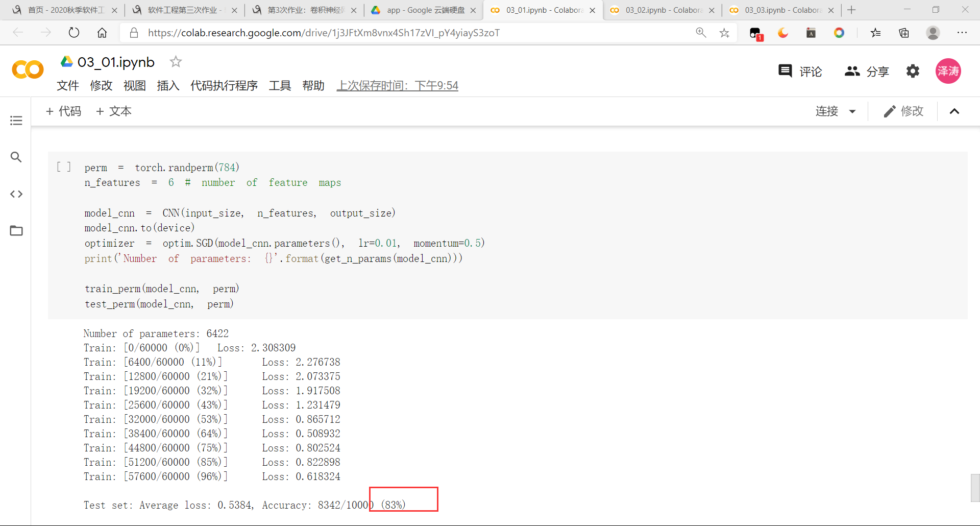Click the 连接 connect button
This screenshot has height=526, width=980.
[x=827, y=111]
